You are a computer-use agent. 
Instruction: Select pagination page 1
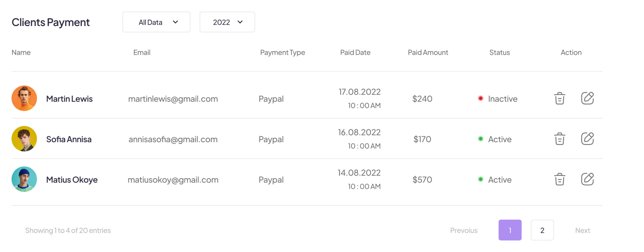(510, 230)
